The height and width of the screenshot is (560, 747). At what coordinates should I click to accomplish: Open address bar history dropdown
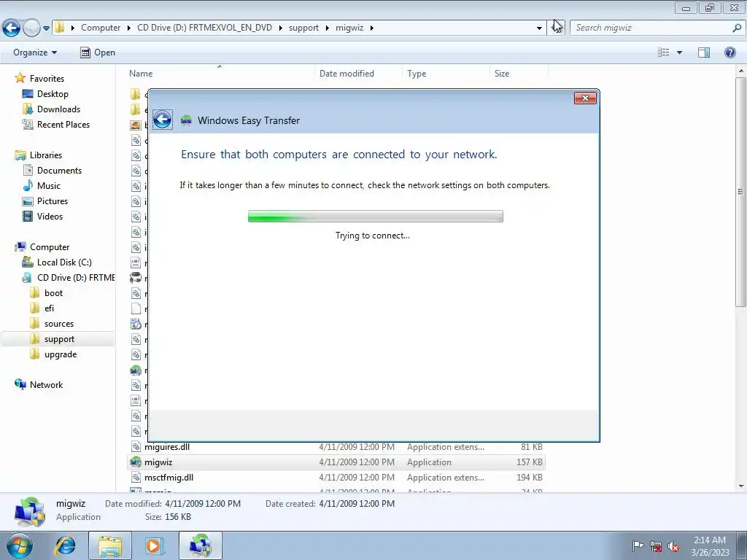click(x=539, y=28)
